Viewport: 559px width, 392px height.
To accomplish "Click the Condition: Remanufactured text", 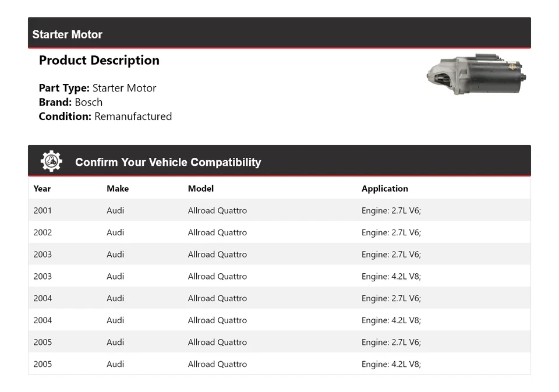I will pos(105,116).
